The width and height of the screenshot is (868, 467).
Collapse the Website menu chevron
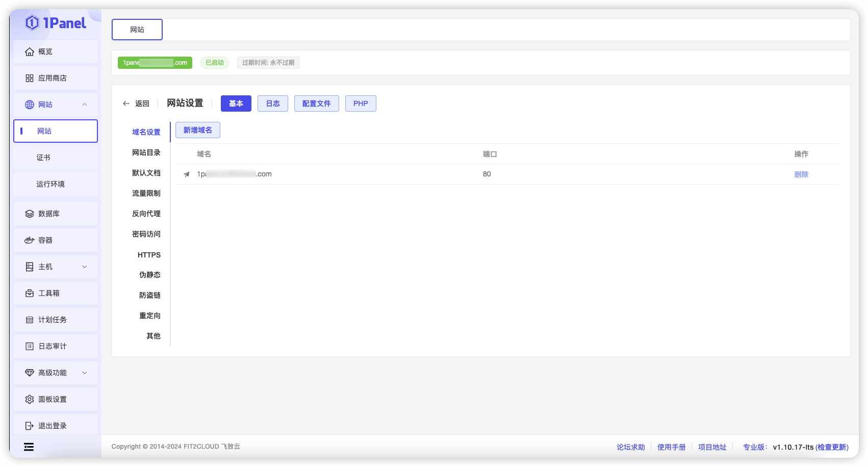point(85,105)
